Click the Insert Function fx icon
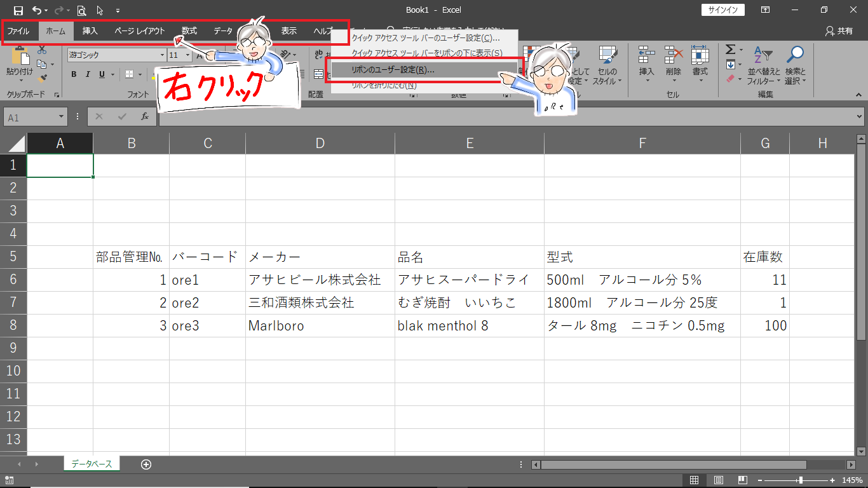868x488 pixels. click(145, 117)
